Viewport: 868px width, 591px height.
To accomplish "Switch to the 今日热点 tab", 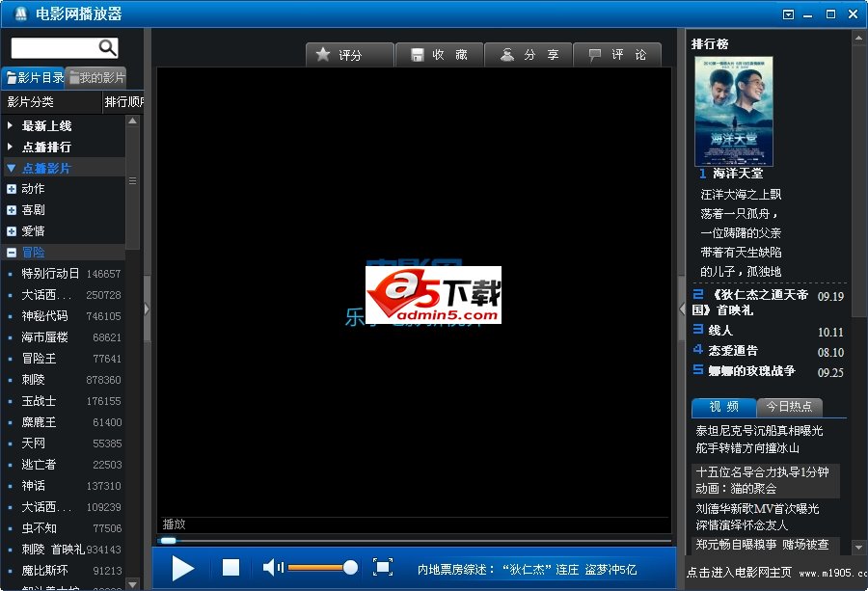I will pyautogui.click(x=790, y=407).
